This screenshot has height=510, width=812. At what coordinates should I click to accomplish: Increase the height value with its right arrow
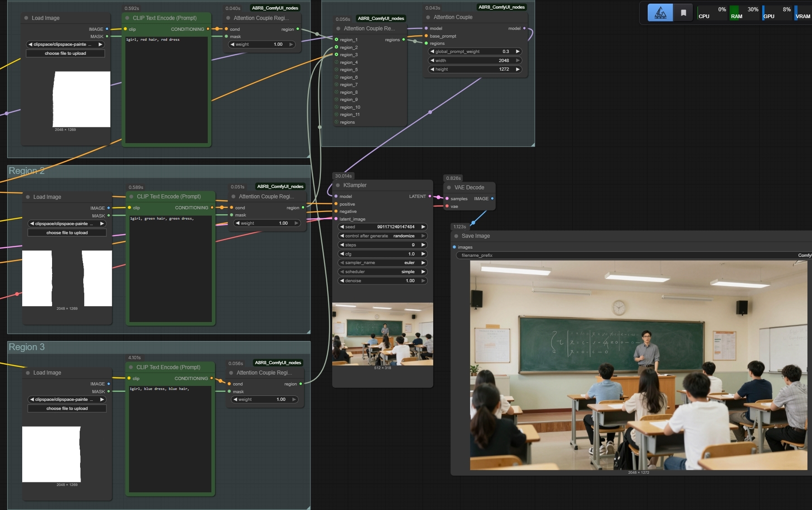pos(518,69)
